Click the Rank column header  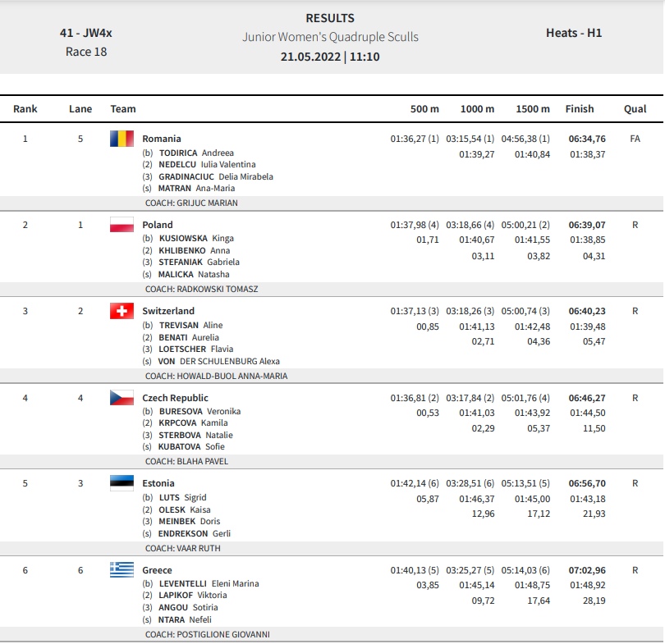tap(25, 109)
